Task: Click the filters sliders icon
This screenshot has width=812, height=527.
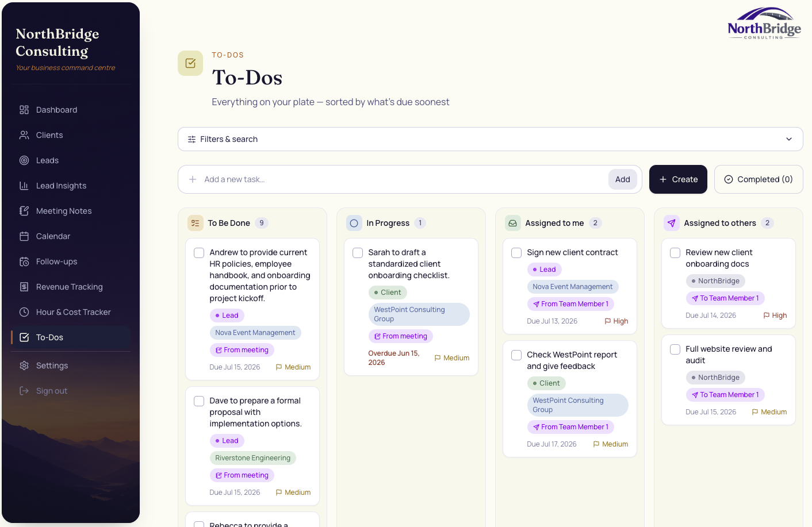Action: coord(192,139)
